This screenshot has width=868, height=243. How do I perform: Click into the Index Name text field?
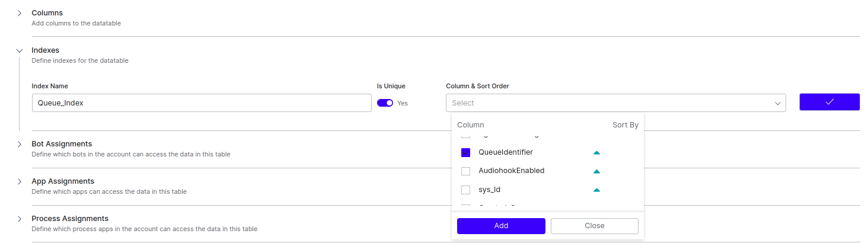[x=202, y=103]
